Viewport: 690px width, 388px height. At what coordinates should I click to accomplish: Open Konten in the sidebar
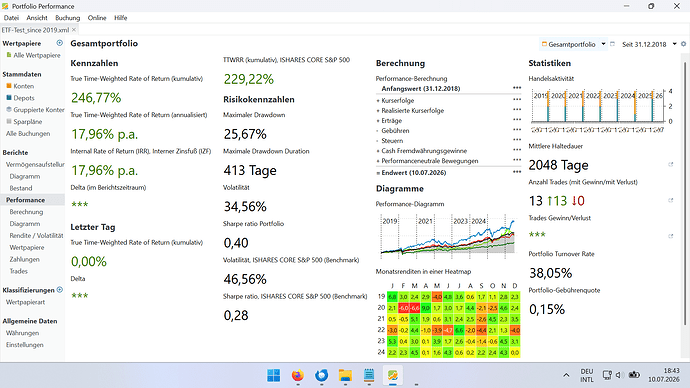point(23,86)
